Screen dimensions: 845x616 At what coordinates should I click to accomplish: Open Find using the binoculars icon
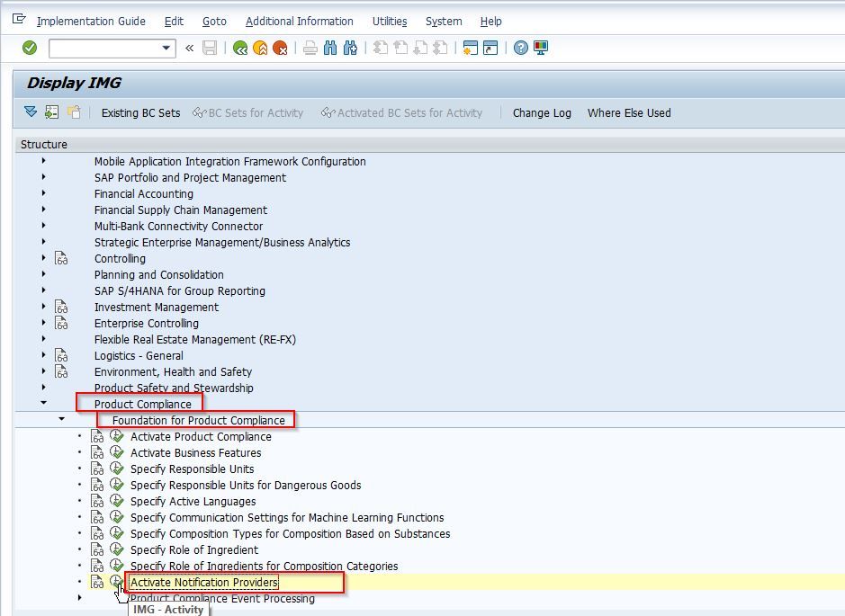pyautogui.click(x=330, y=49)
